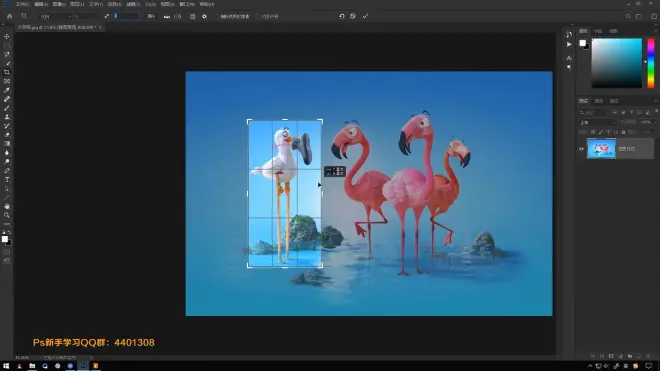Select the Path Selection arrow tool
660x371 pixels.
[x=7, y=189]
